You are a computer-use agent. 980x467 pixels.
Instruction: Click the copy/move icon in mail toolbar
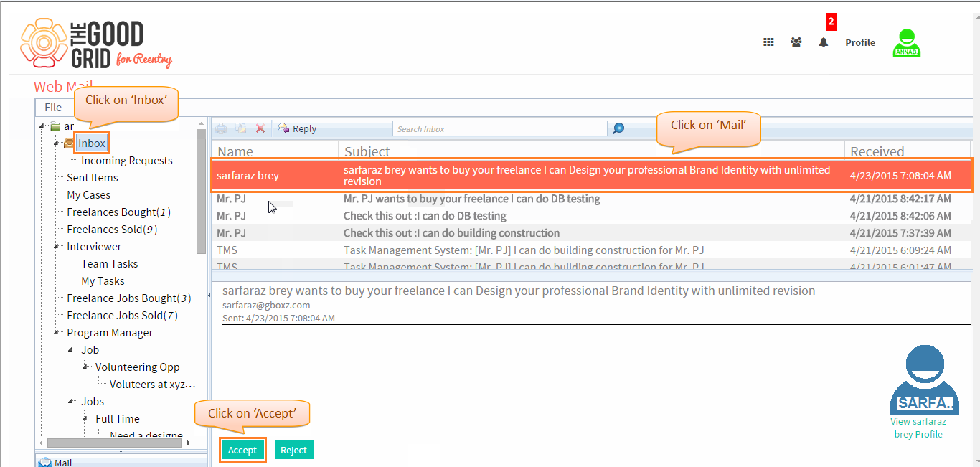pyautogui.click(x=241, y=128)
